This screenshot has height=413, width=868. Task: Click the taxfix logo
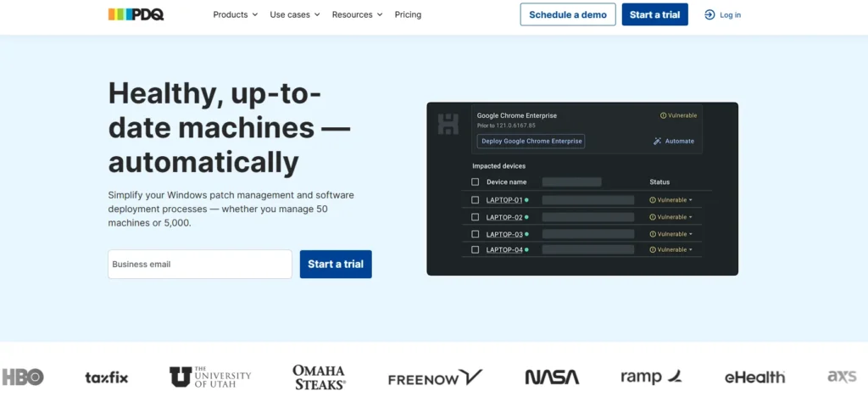coord(106,377)
